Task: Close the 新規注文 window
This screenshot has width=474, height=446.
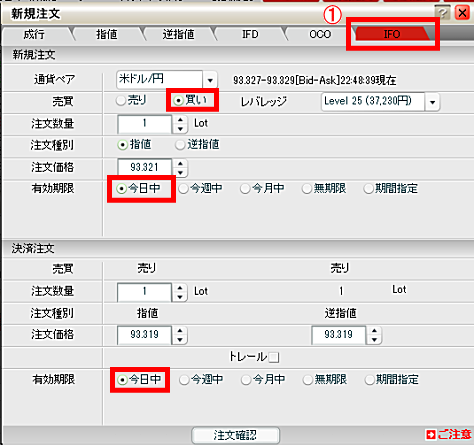Action: point(462,13)
